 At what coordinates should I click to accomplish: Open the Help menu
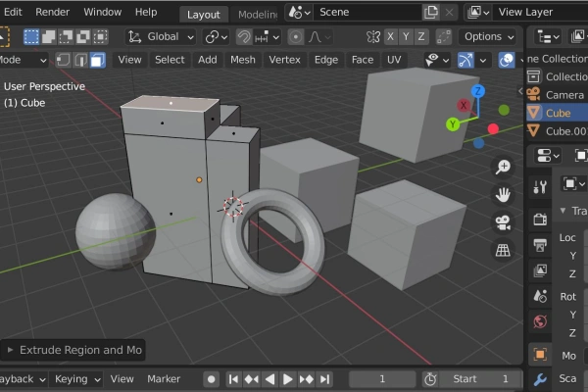pos(146,12)
